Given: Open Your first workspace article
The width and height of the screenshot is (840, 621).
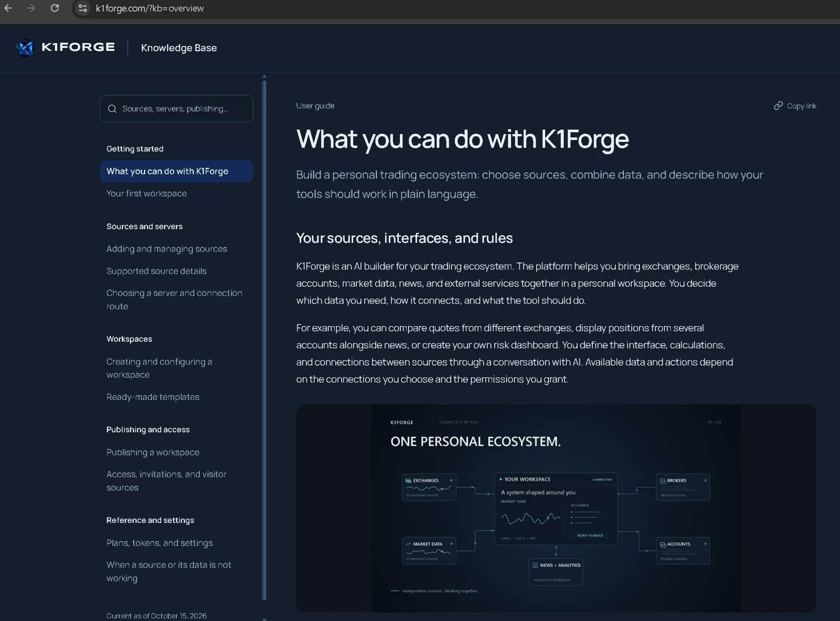Looking at the screenshot, I should point(146,193).
